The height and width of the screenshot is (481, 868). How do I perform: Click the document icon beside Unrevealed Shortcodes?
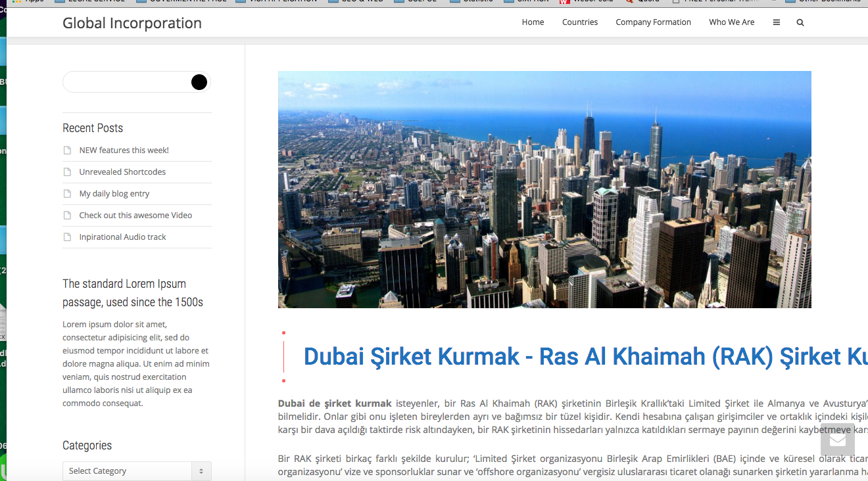[67, 172]
